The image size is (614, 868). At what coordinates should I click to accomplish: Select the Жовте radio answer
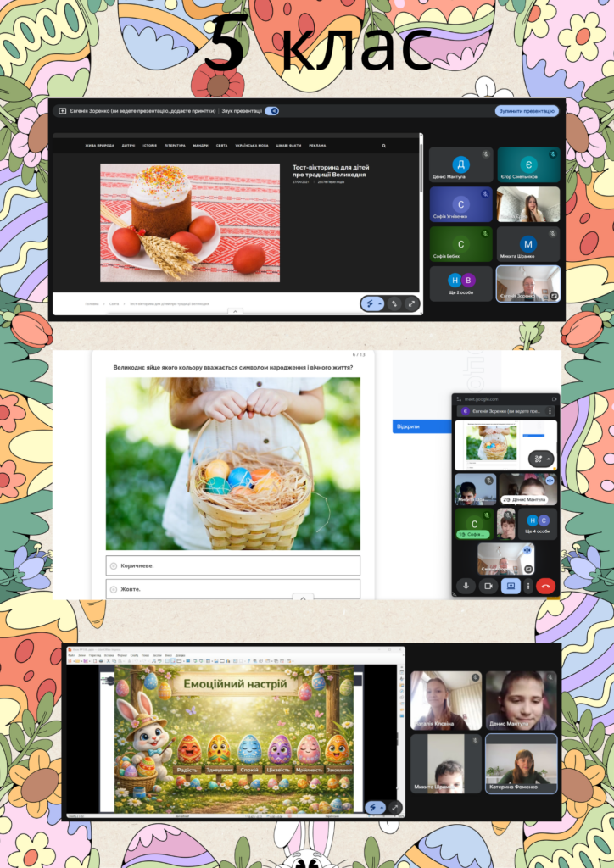tap(113, 588)
